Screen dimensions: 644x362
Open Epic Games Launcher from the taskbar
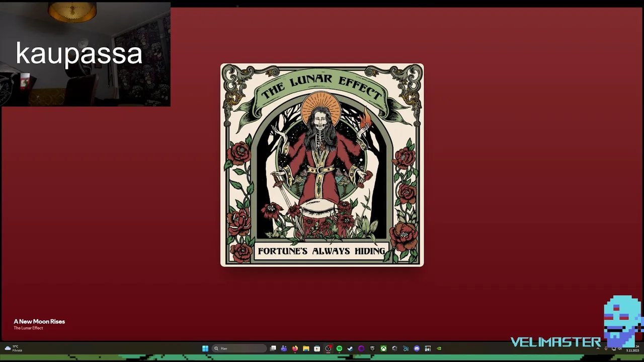[372, 348]
